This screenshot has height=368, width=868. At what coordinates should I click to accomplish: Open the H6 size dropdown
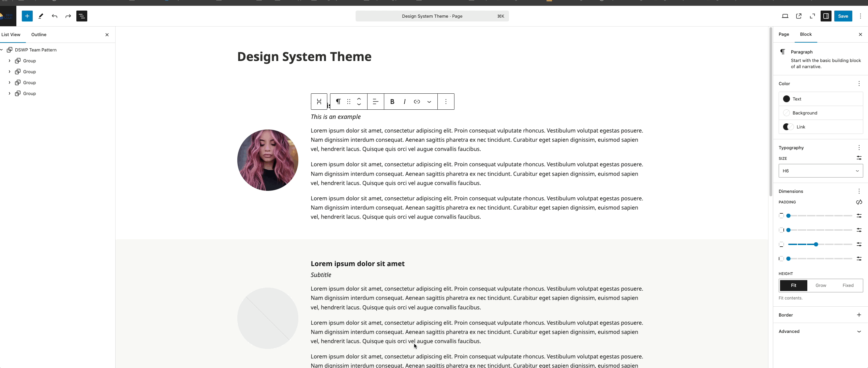click(x=821, y=171)
